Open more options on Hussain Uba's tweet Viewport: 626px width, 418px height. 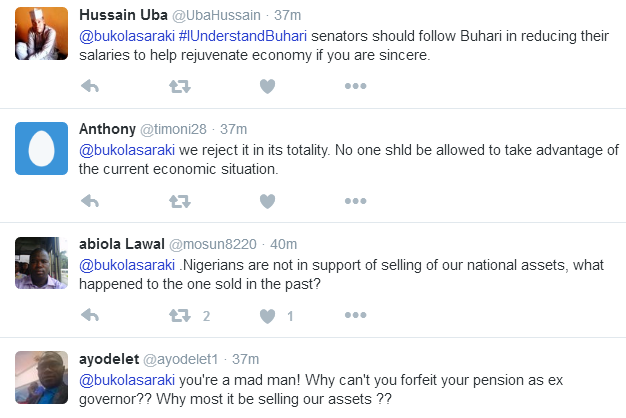coord(355,86)
